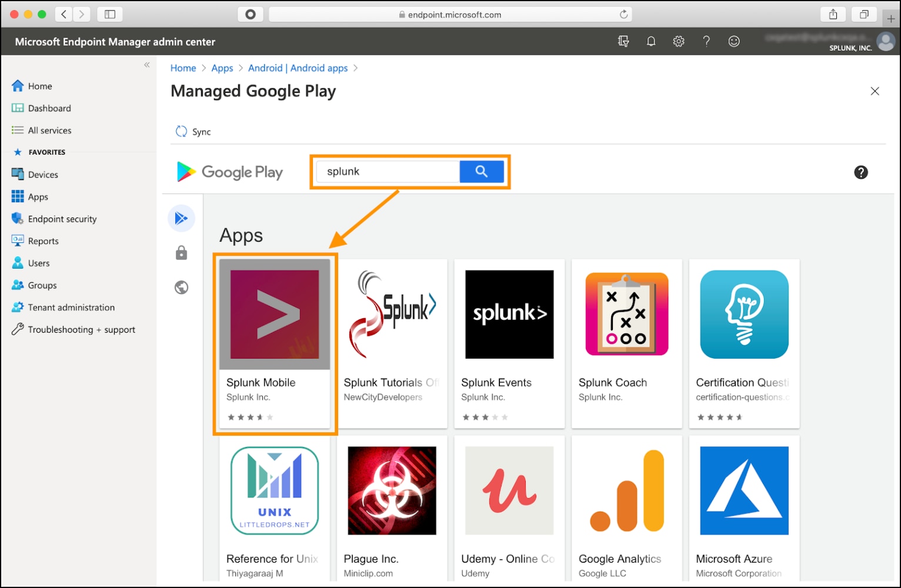Click the Android | Android apps breadcrumb
This screenshot has height=588, width=901.
click(298, 68)
